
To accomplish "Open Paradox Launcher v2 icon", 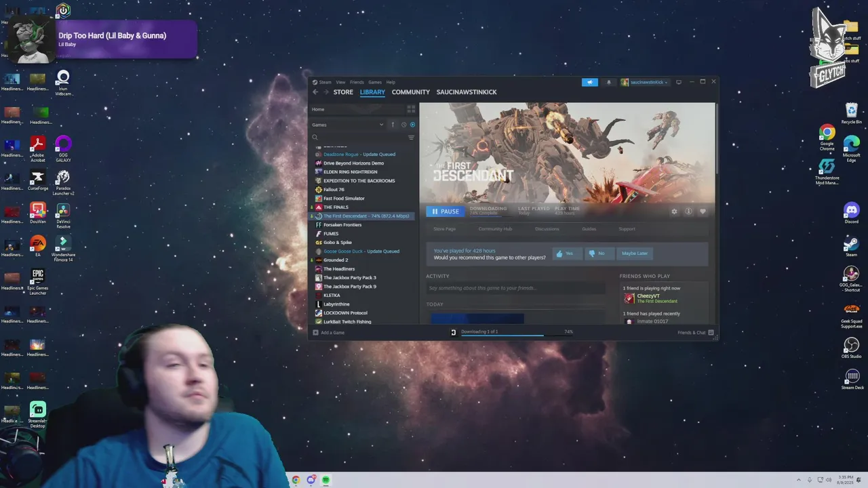I will click(63, 183).
